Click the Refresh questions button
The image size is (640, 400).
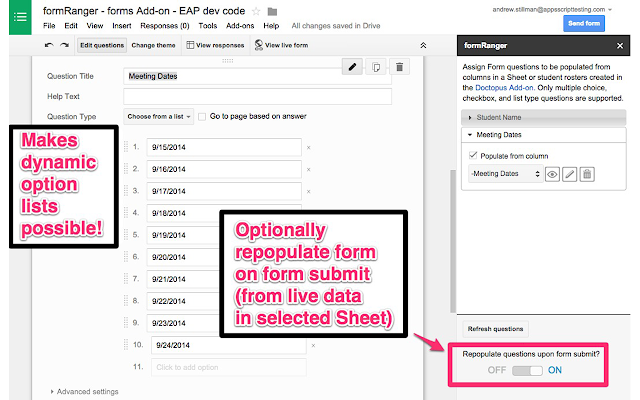495,329
